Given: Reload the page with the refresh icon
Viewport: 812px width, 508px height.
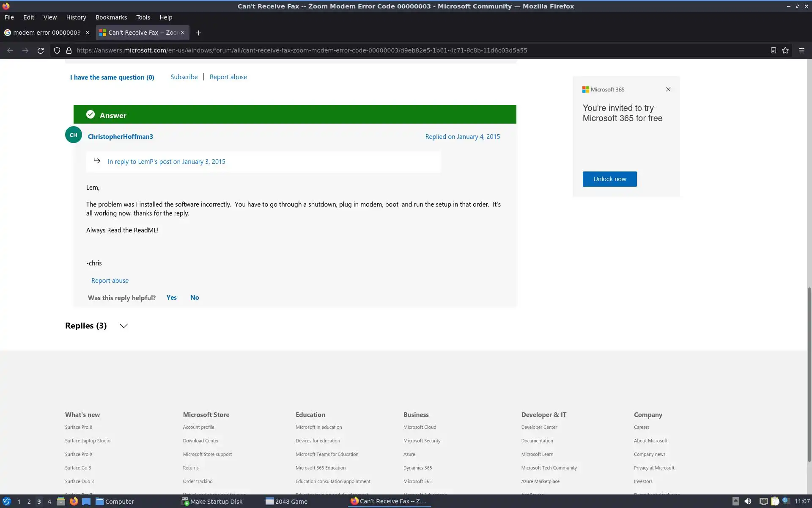Looking at the screenshot, I should pyautogui.click(x=41, y=50).
